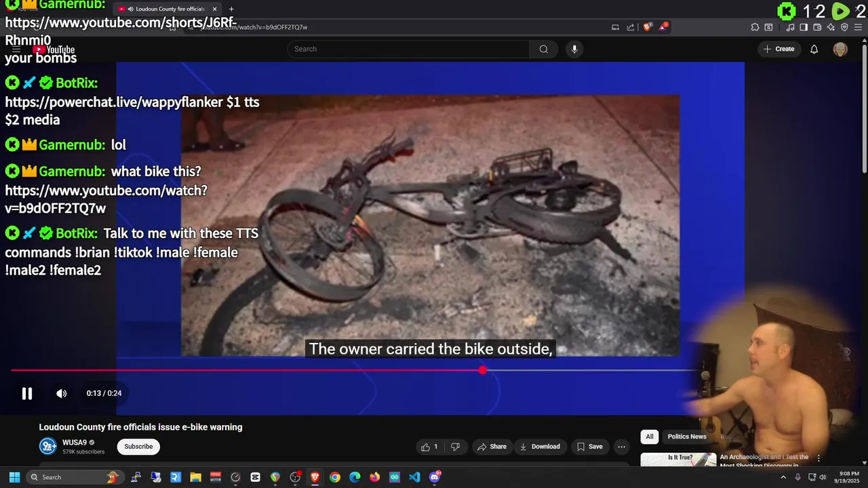Seek to the unplayed part of the timeline
This screenshot has width=868, height=488.
(x=590, y=370)
